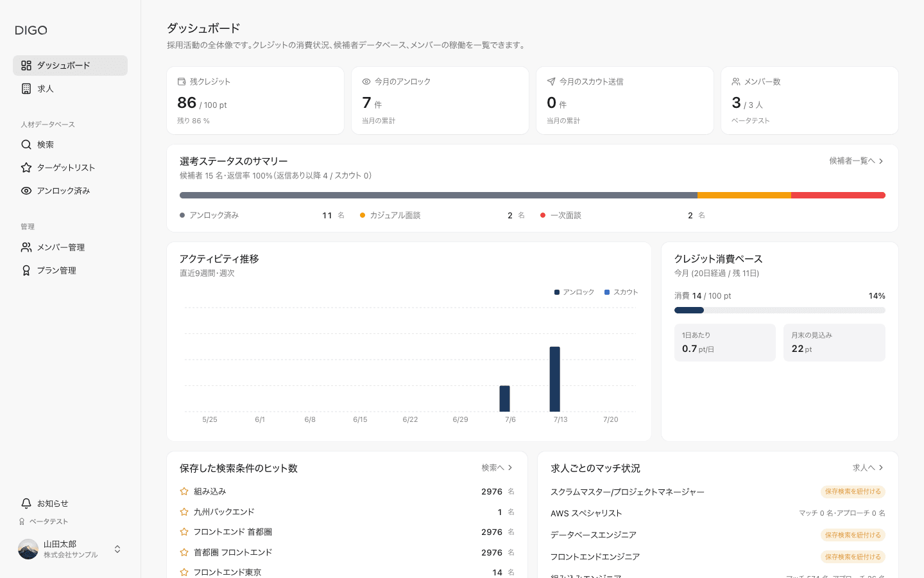This screenshot has width=924, height=578.
Task: Select the 組み込み saved search row
Action: point(347,491)
